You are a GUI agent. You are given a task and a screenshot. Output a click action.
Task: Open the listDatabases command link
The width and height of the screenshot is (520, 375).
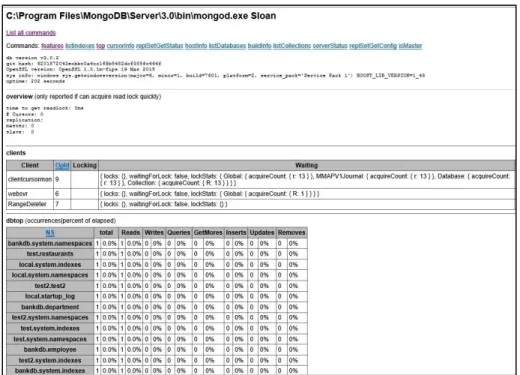[227, 46]
